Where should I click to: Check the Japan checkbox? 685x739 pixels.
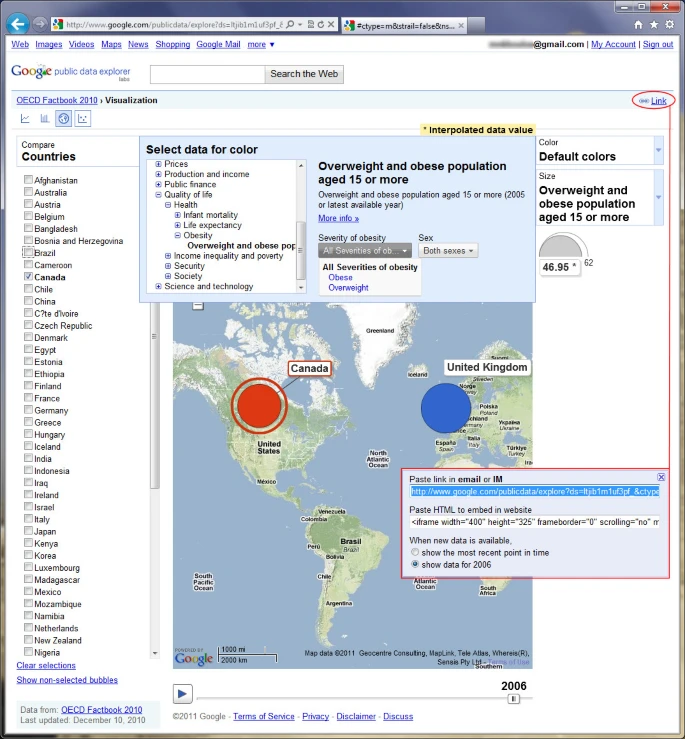28,531
